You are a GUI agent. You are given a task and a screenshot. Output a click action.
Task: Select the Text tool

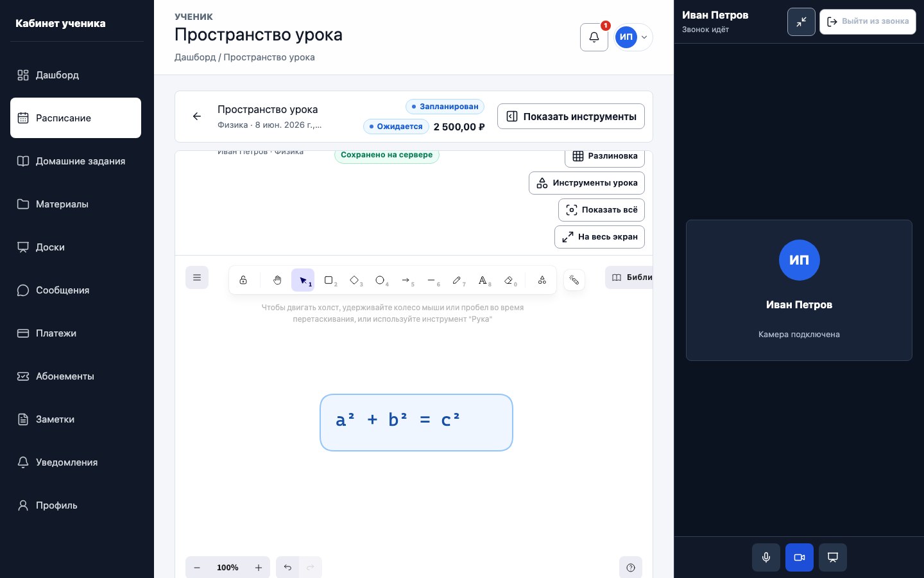point(483,280)
